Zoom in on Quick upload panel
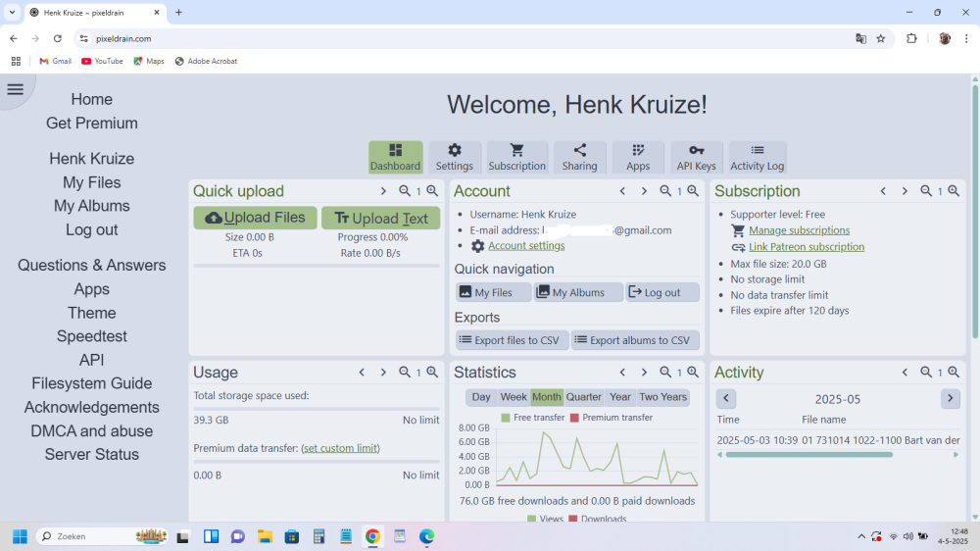The width and height of the screenshot is (980, 551). 432,191
